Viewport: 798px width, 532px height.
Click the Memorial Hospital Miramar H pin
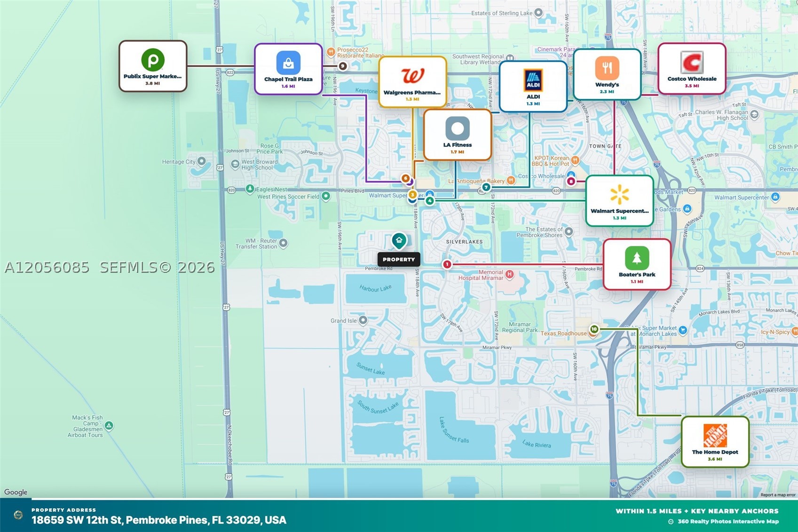point(509,274)
